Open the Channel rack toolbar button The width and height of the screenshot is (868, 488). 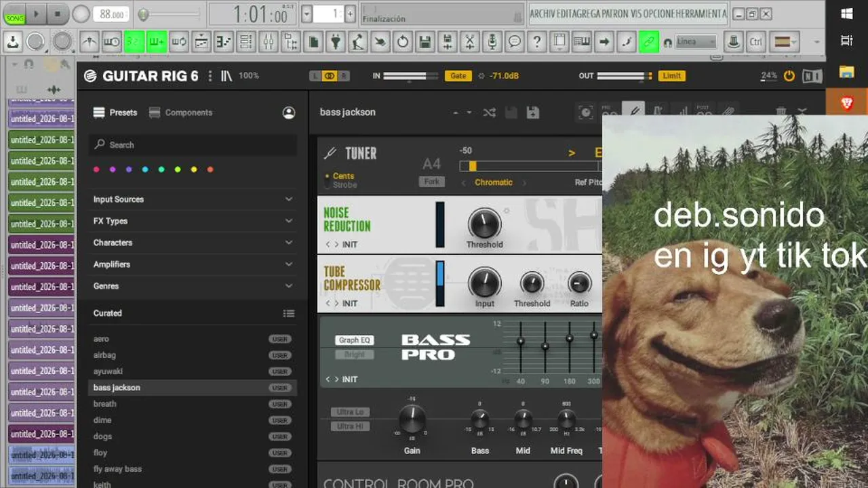(x=246, y=42)
